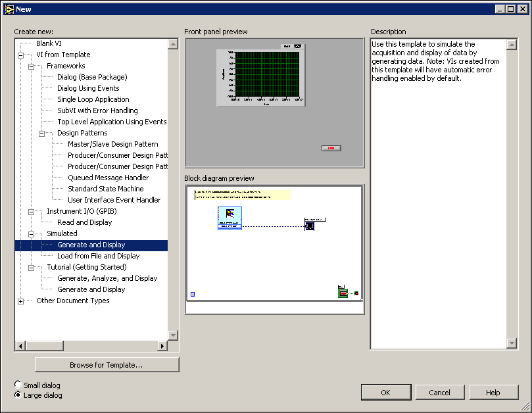The image size is (532, 413).
Task: Select Load from File and Display
Action: click(98, 256)
